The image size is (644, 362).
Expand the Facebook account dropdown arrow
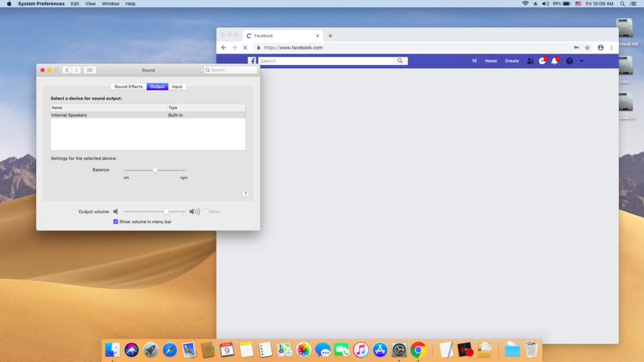(582, 61)
